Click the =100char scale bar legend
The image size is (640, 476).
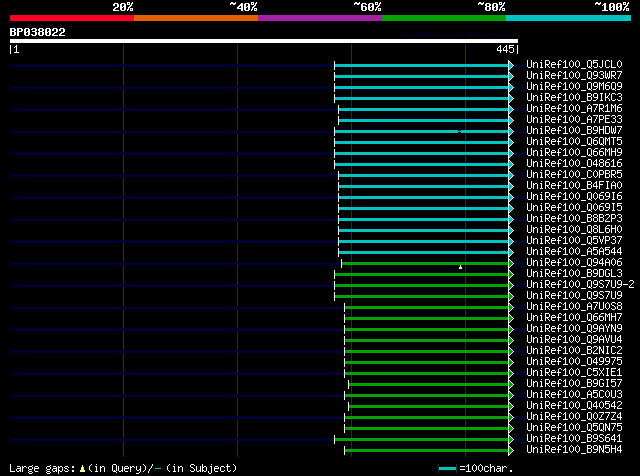point(476,468)
